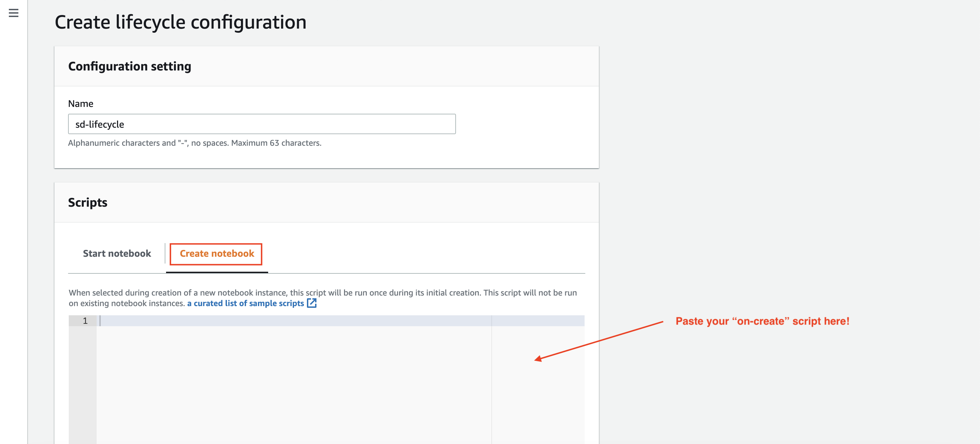Switch to the Start notebook tab
This screenshot has width=980, height=444.
point(117,254)
